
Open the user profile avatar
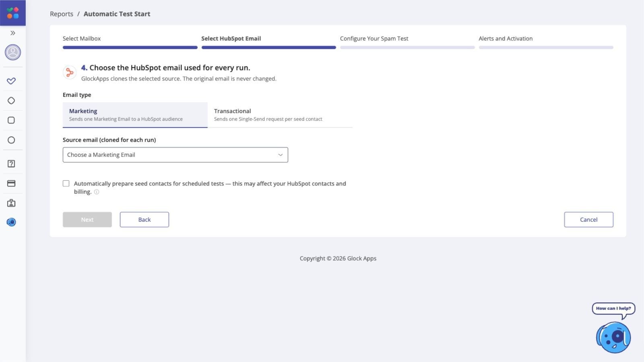tap(13, 52)
